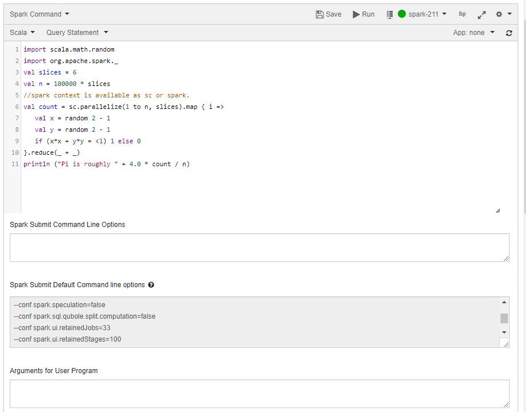Open the Scala language dropdown

[22, 33]
